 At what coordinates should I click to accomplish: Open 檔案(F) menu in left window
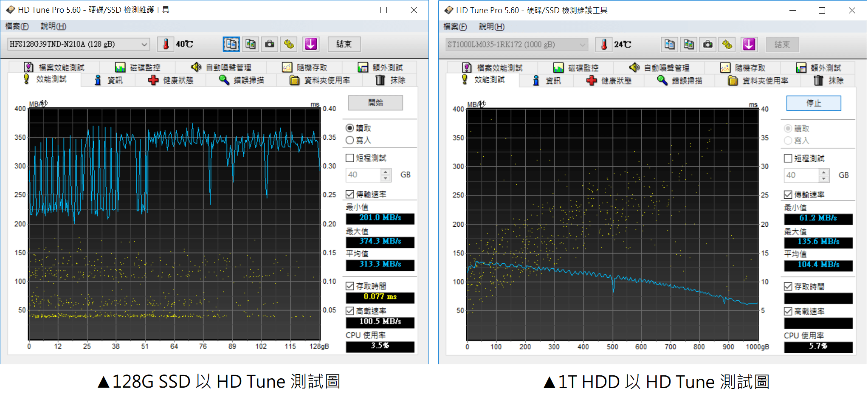click(x=17, y=26)
